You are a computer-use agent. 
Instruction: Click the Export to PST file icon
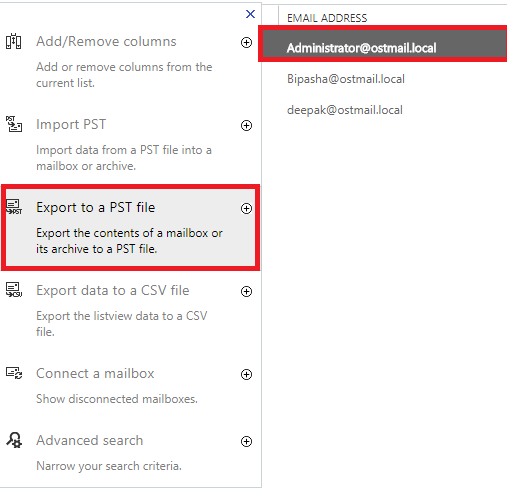[x=14, y=207]
